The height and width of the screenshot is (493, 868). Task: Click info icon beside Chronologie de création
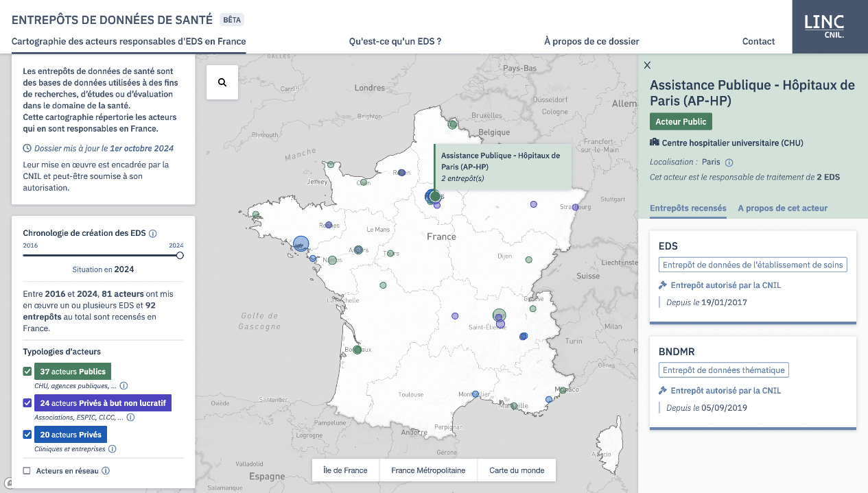(153, 233)
